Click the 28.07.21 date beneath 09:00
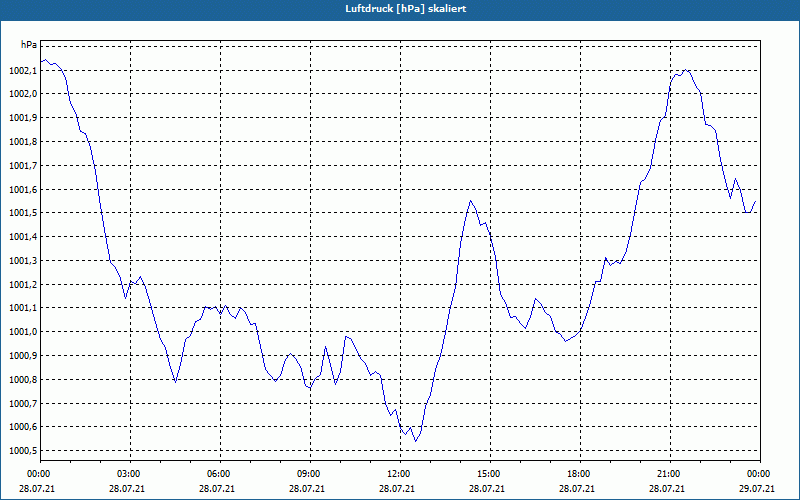Viewport: 800px width, 500px height. pos(308,489)
